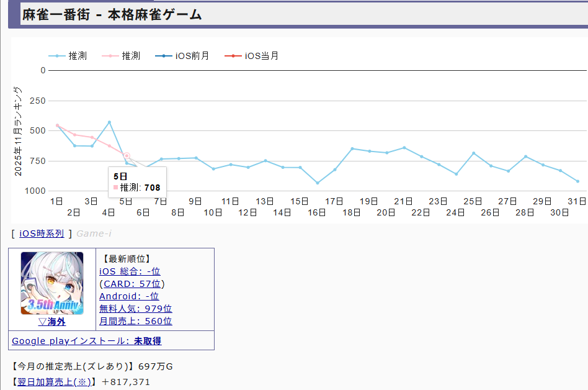The height and width of the screenshot is (390, 588).
Task: Open the 月間売上: 560位 link
Action: pos(135,321)
